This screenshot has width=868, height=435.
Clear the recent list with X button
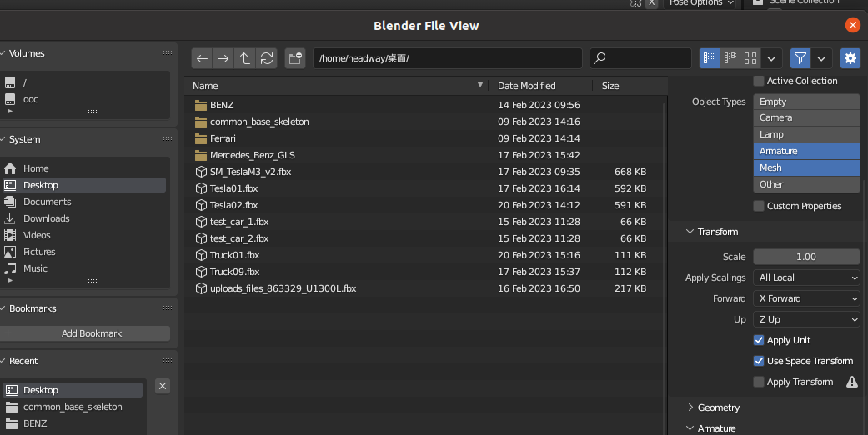[163, 386]
